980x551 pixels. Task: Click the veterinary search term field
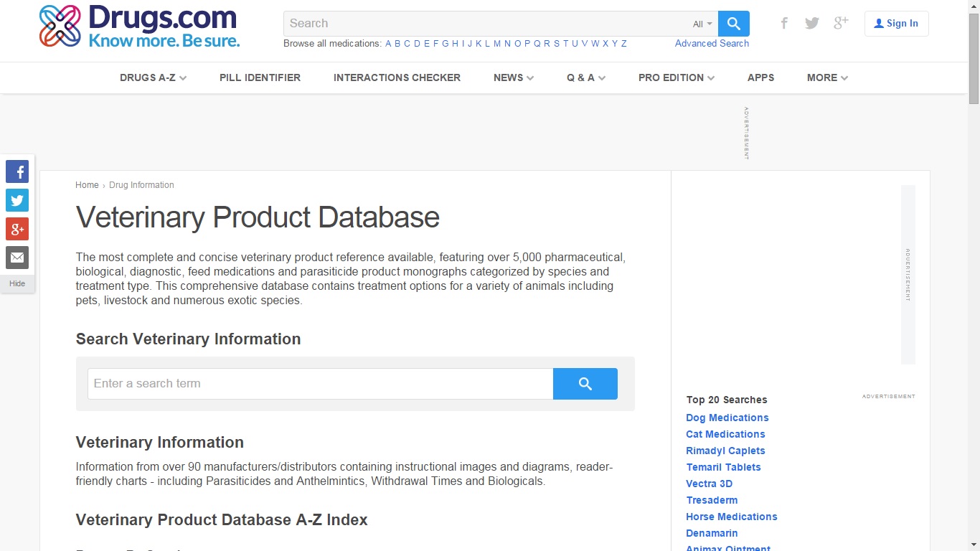[x=321, y=384]
